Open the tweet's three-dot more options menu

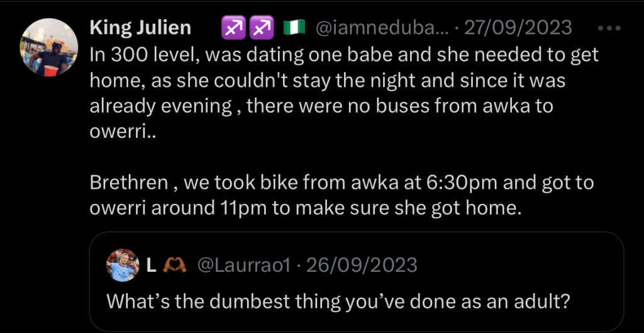pyautogui.click(x=608, y=28)
